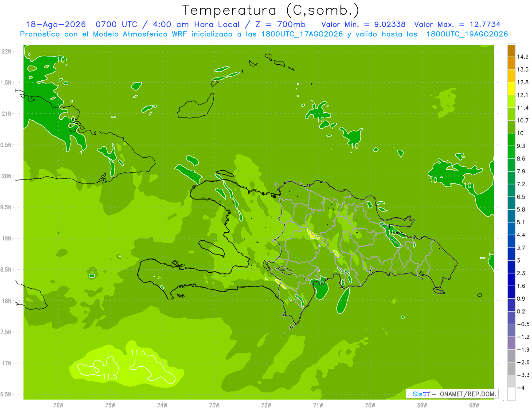
Task: Pick the white swatch ending the color scale
Action: click(511, 394)
